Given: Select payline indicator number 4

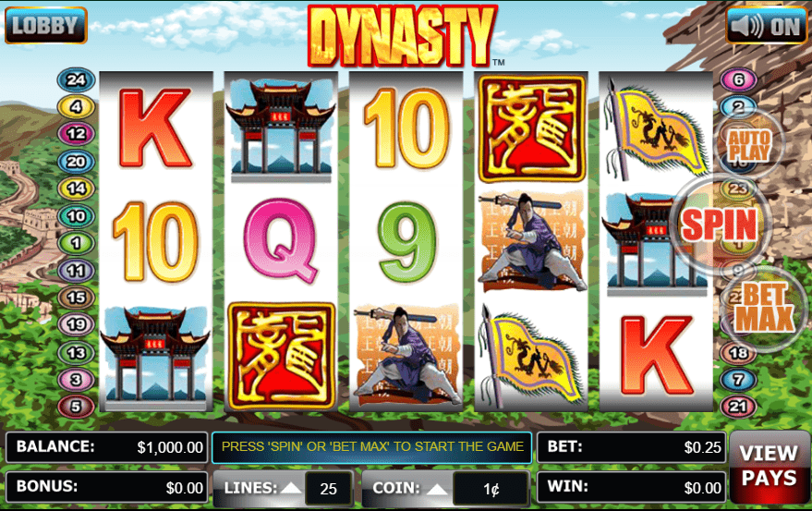Looking at the screenshot, I should [76, 107].
